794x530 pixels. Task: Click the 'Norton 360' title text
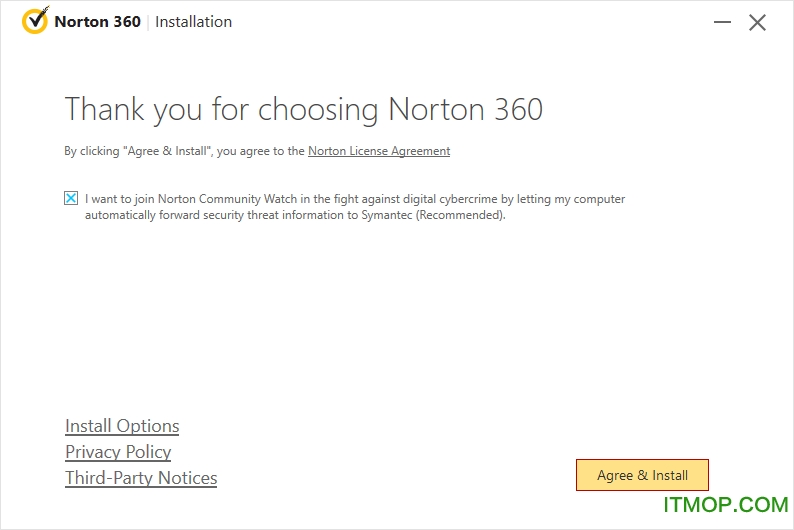point(97,22)
